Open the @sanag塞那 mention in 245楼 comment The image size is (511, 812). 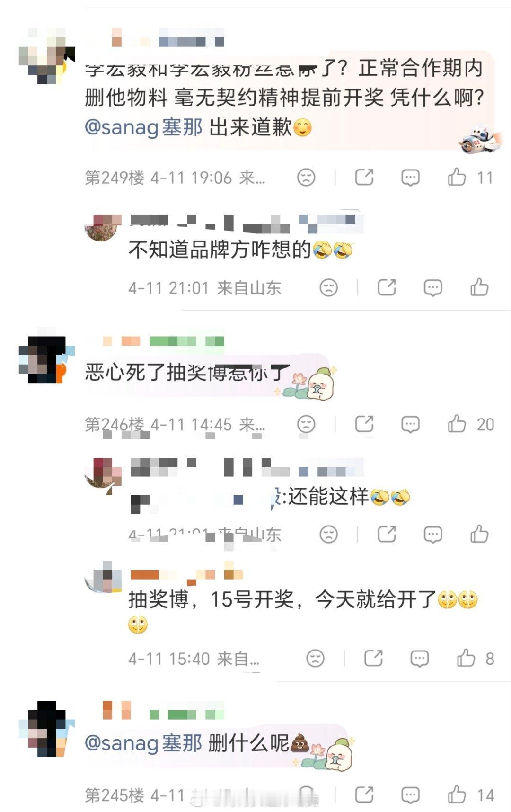pos(143,742)
